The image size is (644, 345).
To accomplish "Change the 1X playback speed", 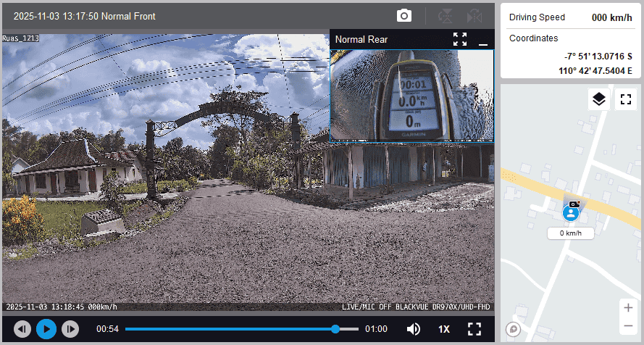I will click(x=444, y=329).
